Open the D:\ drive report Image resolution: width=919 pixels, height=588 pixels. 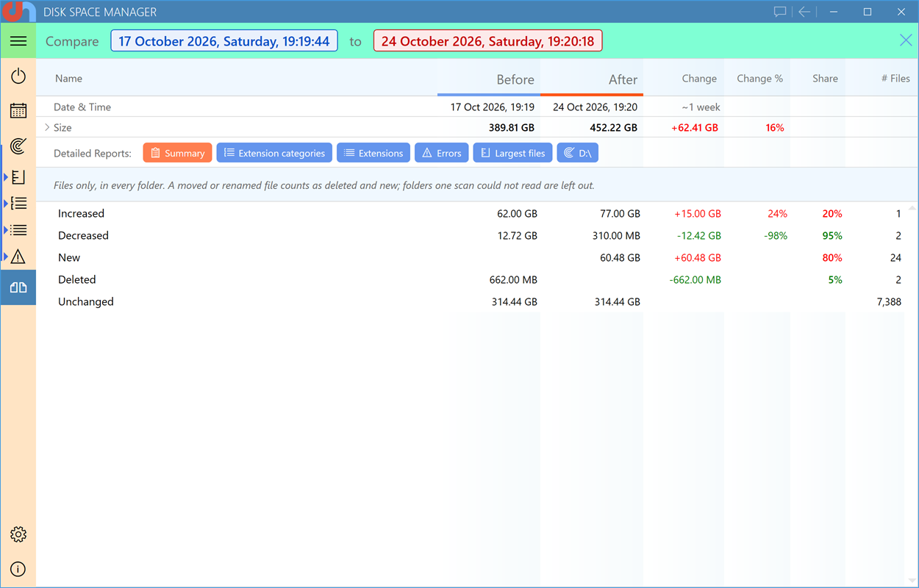coord(578,153)
